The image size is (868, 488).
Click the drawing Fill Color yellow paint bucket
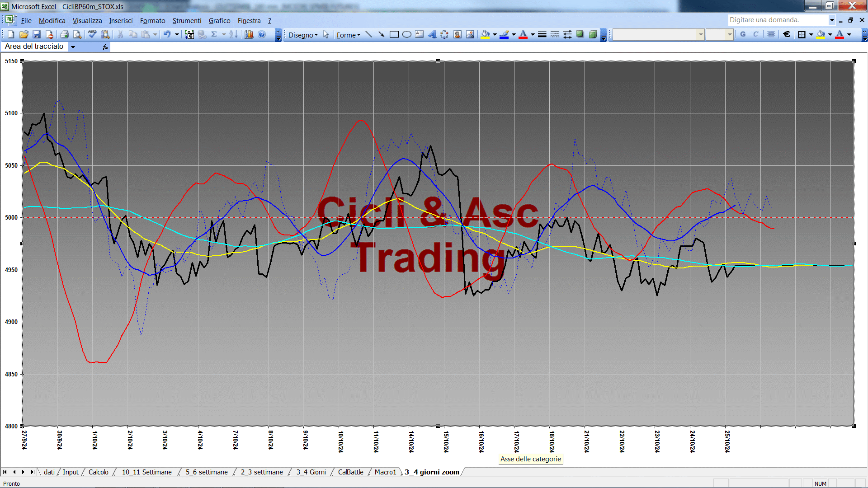point(486,34)
